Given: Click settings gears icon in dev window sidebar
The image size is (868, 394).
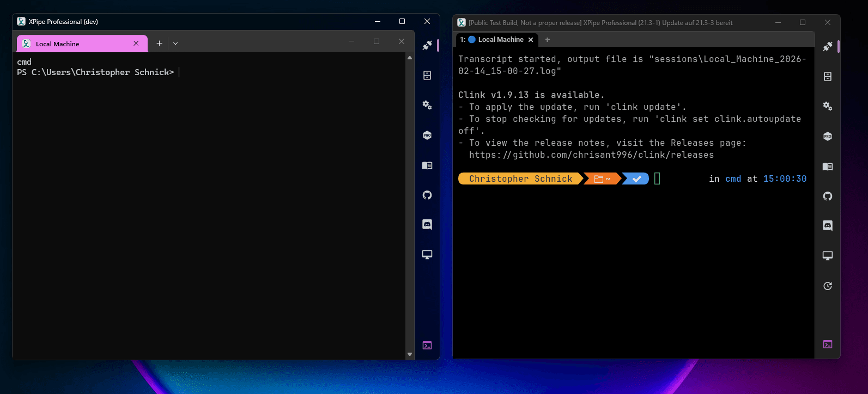Looking at the screenshot, I should pos(427,105).
